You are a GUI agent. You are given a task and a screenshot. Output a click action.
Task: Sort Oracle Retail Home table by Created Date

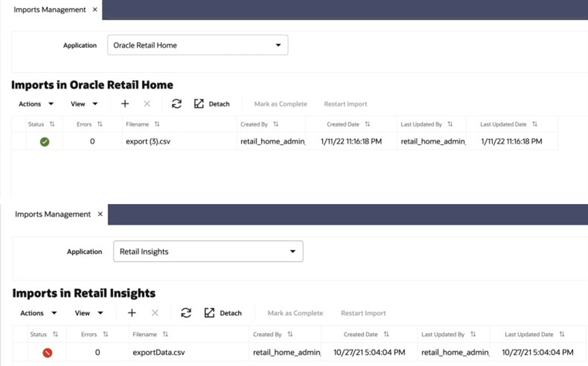point(368,124)
